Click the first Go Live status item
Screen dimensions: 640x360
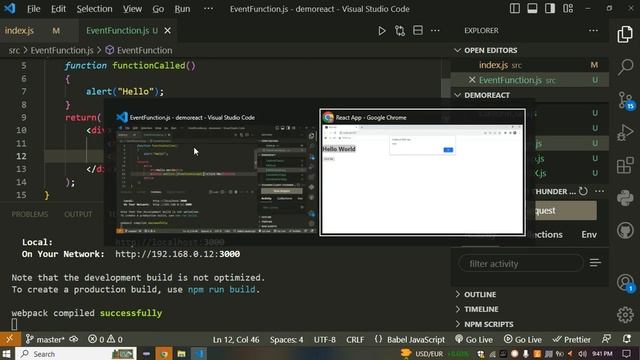coord(473,340)
